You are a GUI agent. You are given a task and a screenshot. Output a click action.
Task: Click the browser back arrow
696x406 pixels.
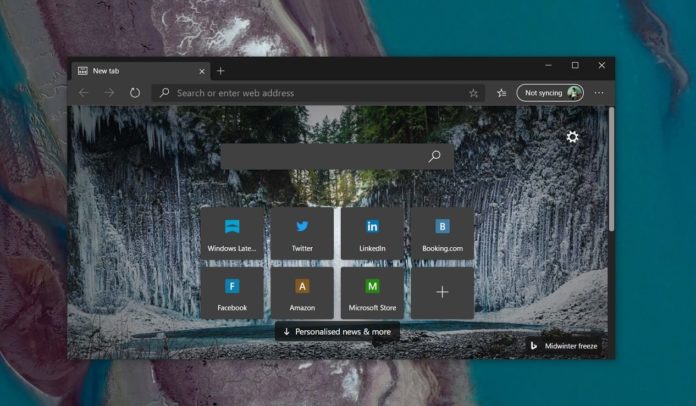coord(84,93)
